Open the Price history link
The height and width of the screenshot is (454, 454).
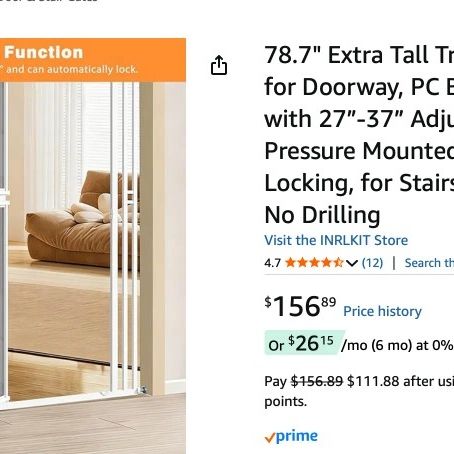382,311
